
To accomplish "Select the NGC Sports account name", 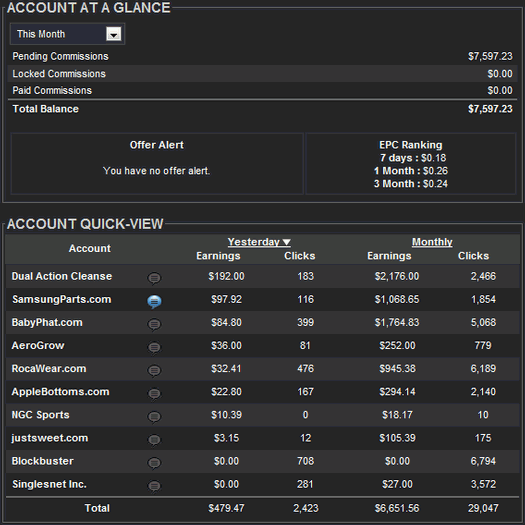I will click(41, 415).
